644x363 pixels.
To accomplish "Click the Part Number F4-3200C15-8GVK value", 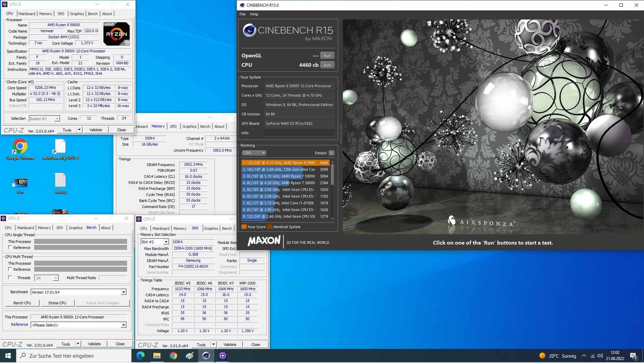I will point(193,267).
